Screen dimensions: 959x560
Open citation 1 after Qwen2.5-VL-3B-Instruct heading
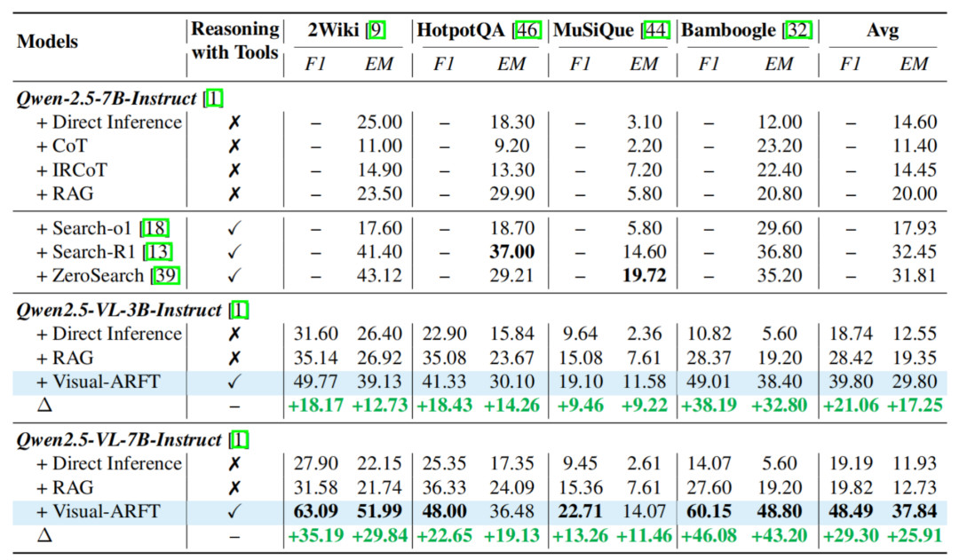(x=239, y=311)
